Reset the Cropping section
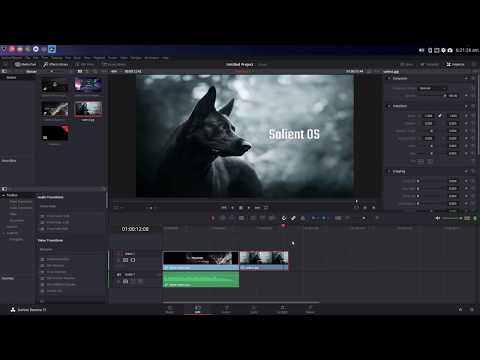The image size is (480, 360). 473,171
